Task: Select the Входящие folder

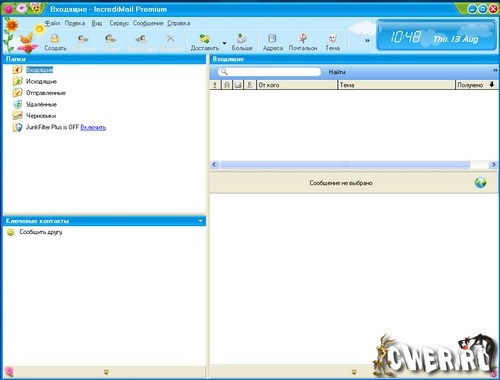Action: point(39,70)
